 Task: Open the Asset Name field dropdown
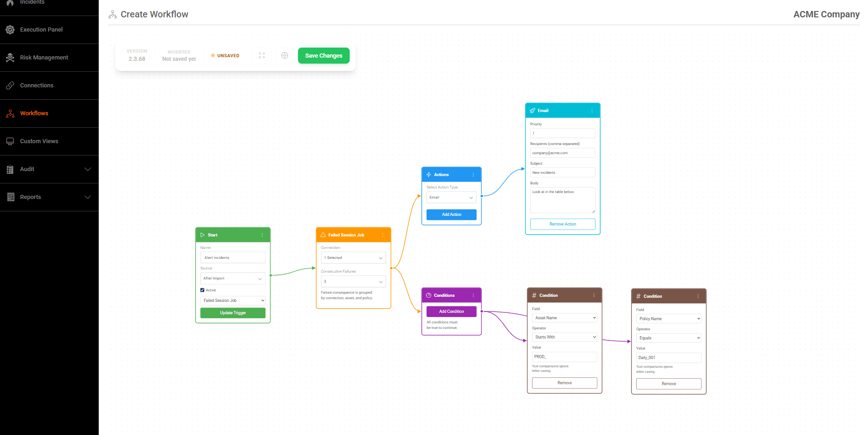pyautogui.click(x=564, y=317)
